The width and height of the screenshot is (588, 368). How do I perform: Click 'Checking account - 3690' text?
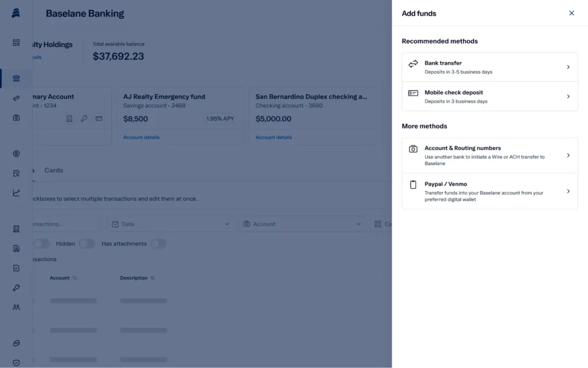pyautogui.click(x=289, y=106)
